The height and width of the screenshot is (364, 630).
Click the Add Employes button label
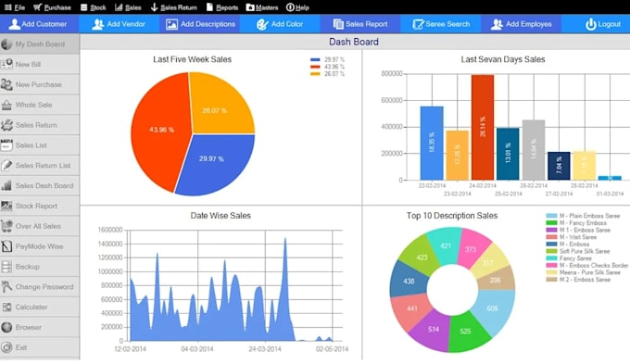click(x=529, y=24)
